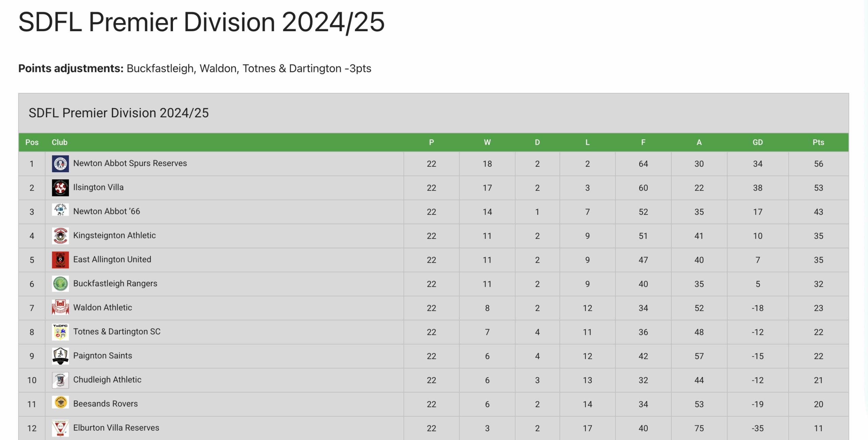The image size is (868, 440).
Task: Select the Kingsteignton Athletic team name
Action: 114,236
